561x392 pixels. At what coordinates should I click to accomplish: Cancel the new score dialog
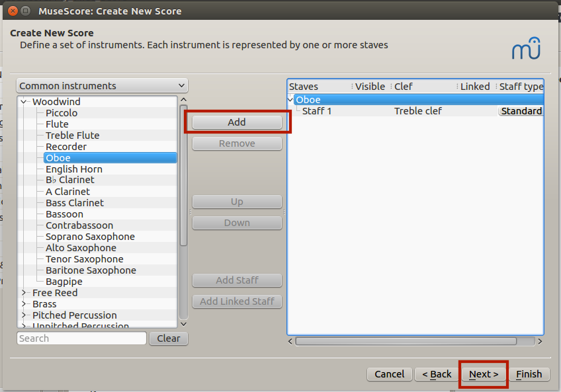pyautogui.click(x=389, y=374)
